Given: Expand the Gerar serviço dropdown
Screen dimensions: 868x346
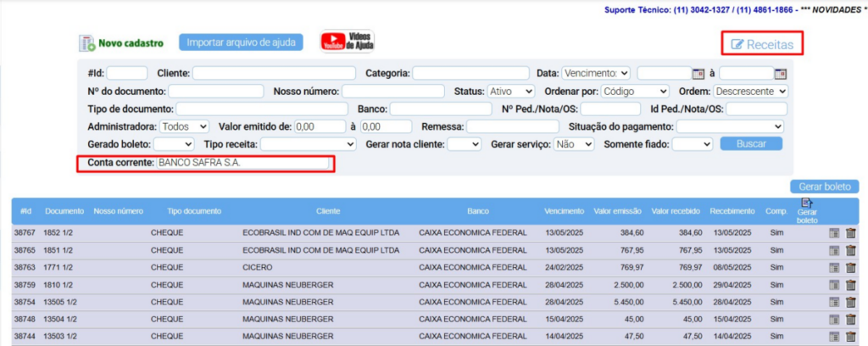Looking at the screenshot, I should click(x=574, y=144).
